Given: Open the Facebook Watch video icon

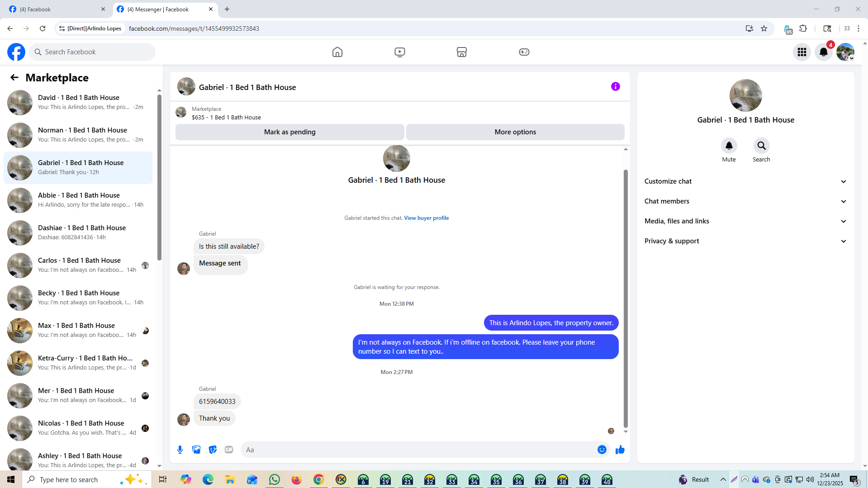Looking at the screenshot, I should pyautogui.click(x=399, y=52).
